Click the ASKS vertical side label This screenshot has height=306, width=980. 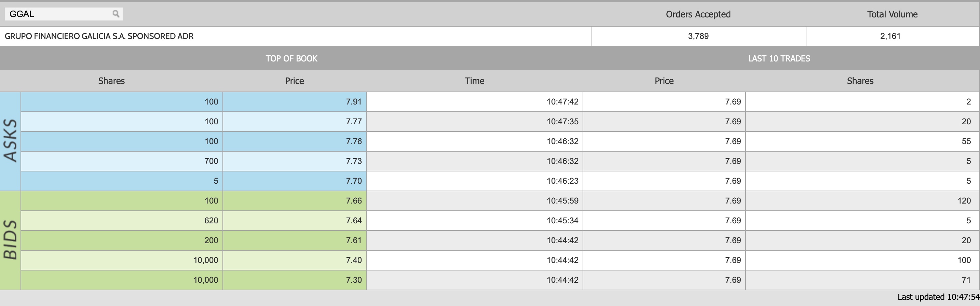tap(10, 141)
